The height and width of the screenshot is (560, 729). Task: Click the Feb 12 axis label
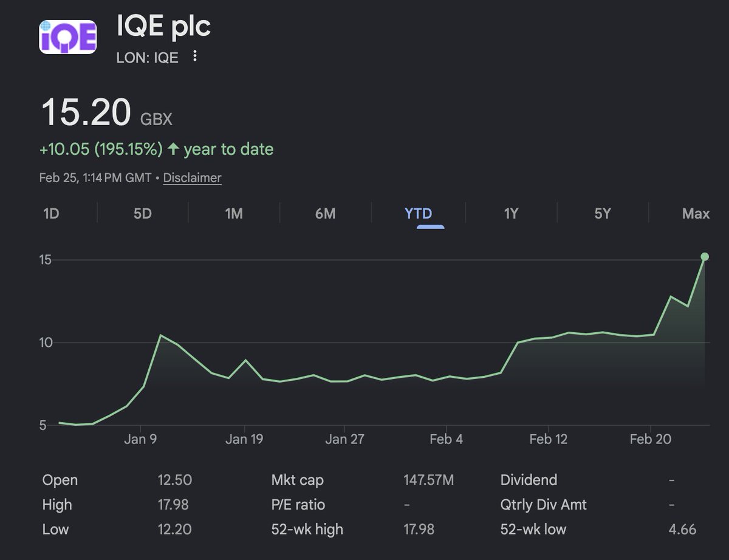549,439
